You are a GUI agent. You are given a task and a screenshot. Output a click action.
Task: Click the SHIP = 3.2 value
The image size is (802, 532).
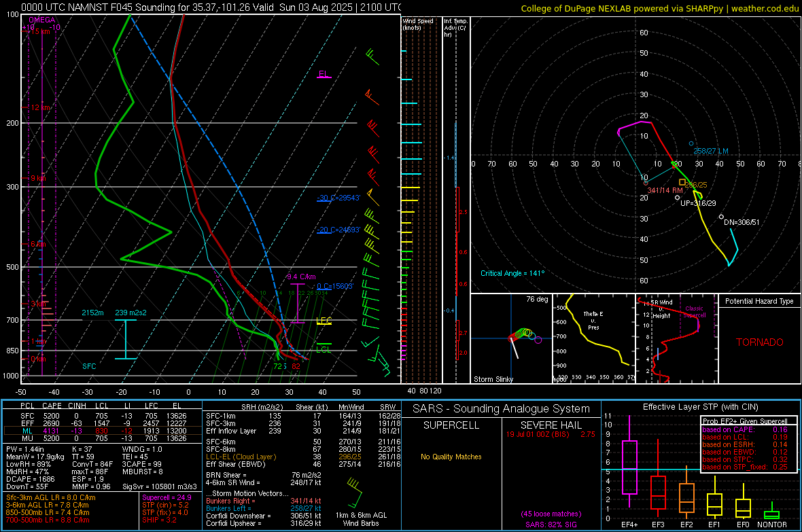pyautogui.click(x=159, y=520)
